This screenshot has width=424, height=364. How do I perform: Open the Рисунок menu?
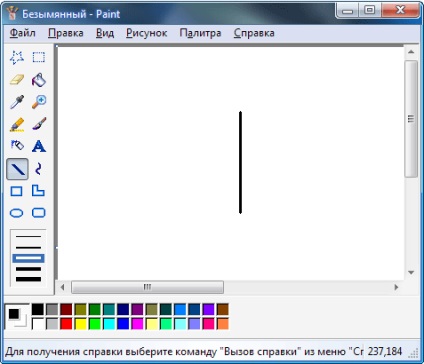tap(147, 33)
